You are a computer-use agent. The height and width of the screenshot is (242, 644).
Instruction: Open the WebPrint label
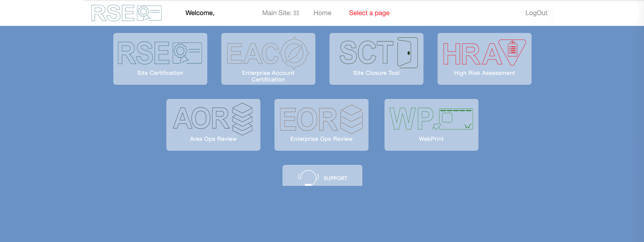point(431,139)
